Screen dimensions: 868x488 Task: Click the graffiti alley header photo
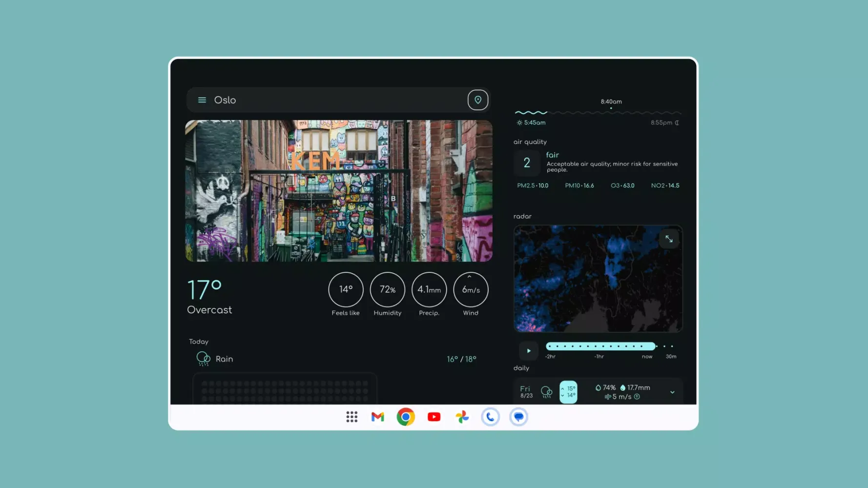(338, 191)
